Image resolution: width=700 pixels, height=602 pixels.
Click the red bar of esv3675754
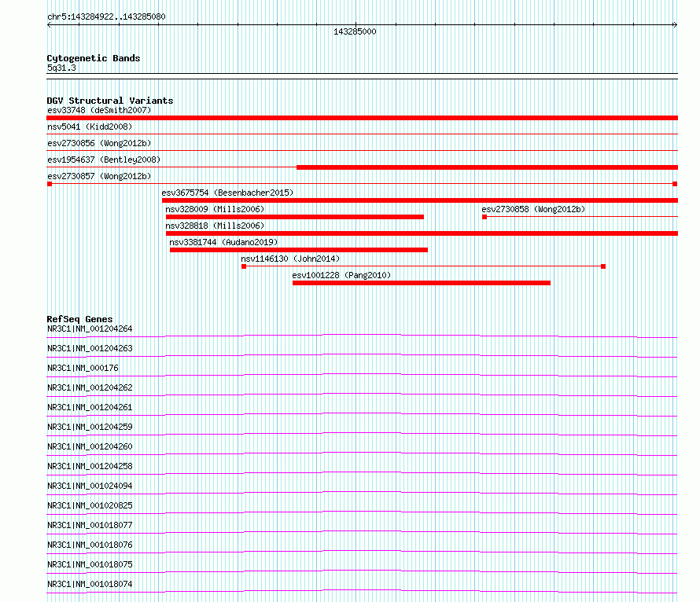click(420, 200)
